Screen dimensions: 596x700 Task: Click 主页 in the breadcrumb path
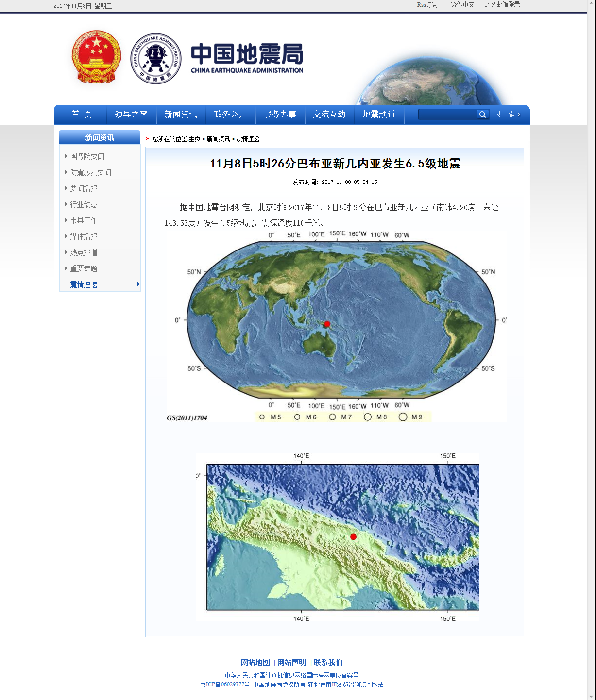194,139
